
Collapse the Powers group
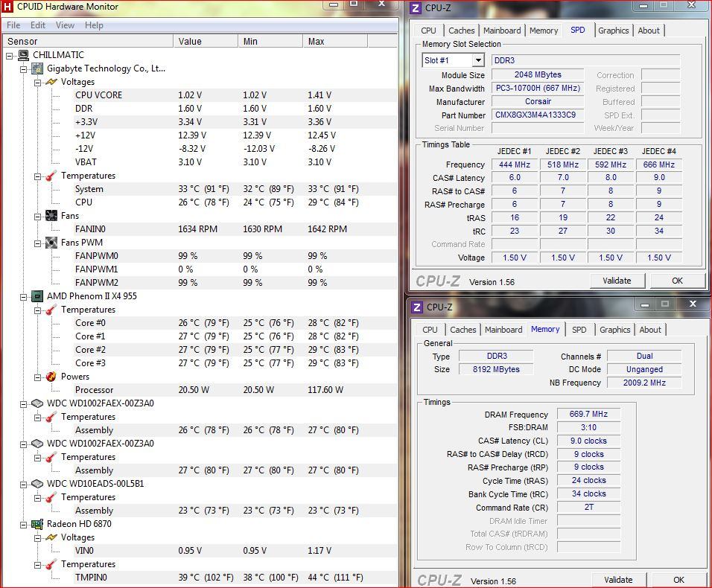[x=38, y=377]
